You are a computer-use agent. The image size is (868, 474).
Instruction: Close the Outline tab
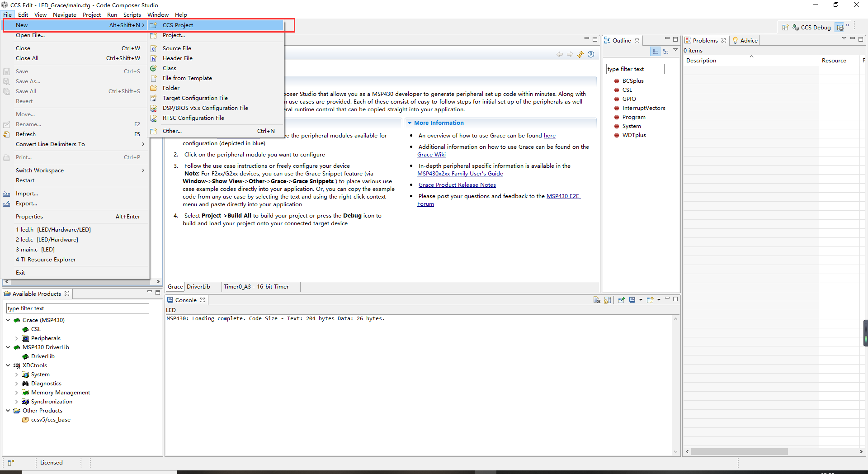click(x=637, y=40)
